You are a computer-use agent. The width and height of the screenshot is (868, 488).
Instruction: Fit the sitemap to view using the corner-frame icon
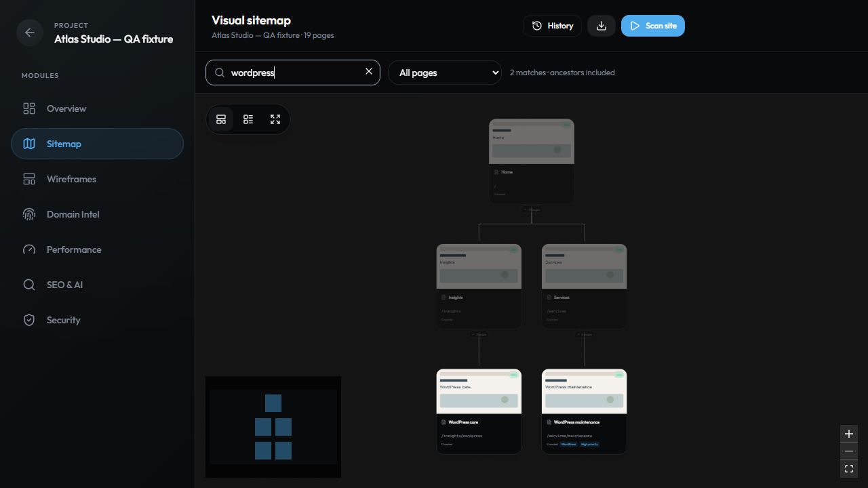click(x=849, y=469)
